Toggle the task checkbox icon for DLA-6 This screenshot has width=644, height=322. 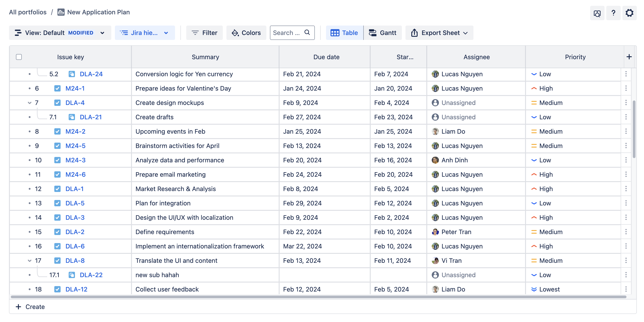pyautogui.click(x=57, y=246)
